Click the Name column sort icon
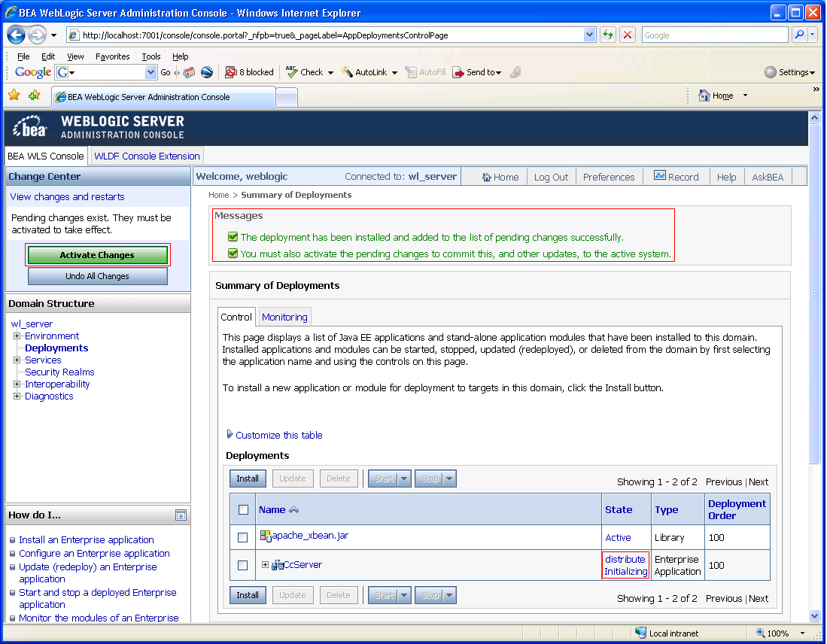 pos(293,509)
